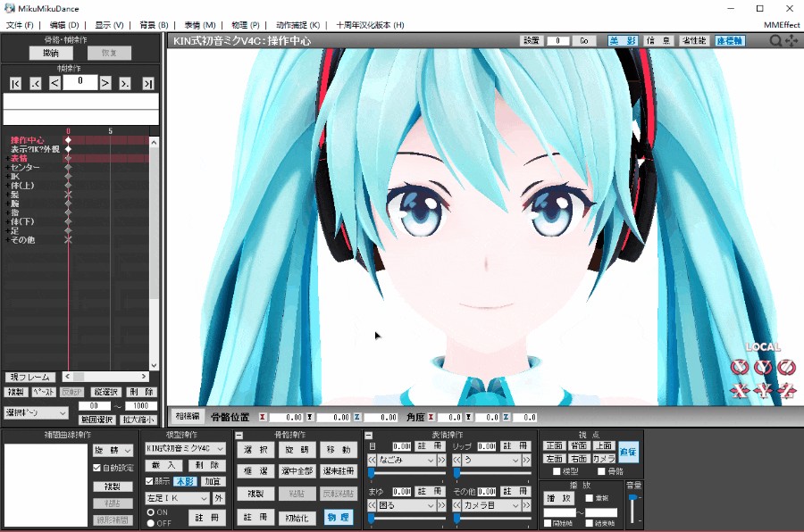This screenshot has width=804, height=532.
Task: Step forward one frame with > button
Action: [x=105, y=83]
